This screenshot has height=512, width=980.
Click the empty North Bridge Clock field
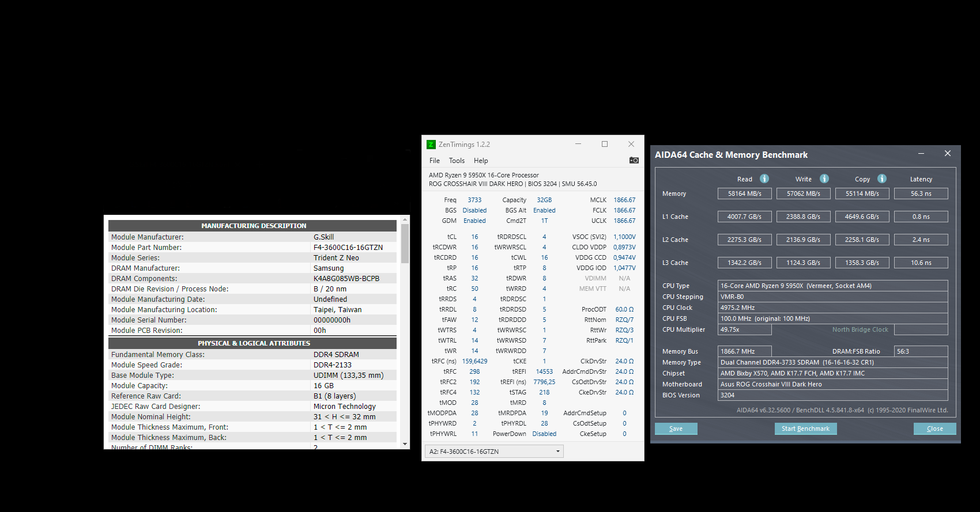[921, 329]
